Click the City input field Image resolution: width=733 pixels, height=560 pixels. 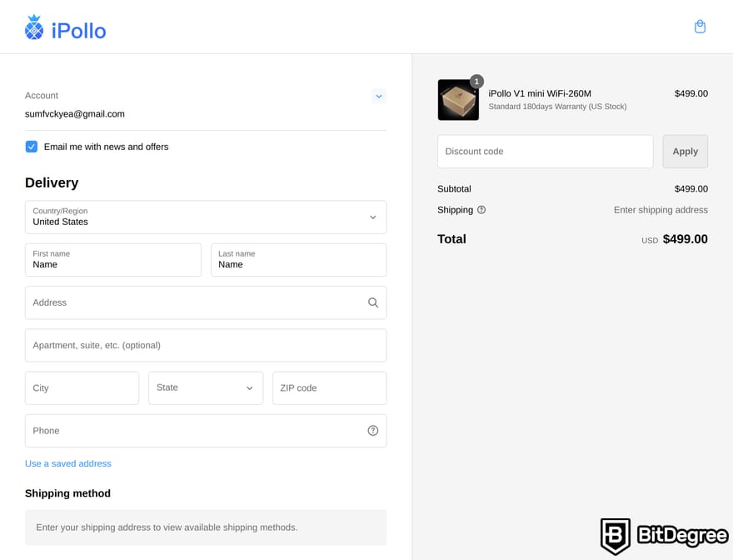click(82, 388)
